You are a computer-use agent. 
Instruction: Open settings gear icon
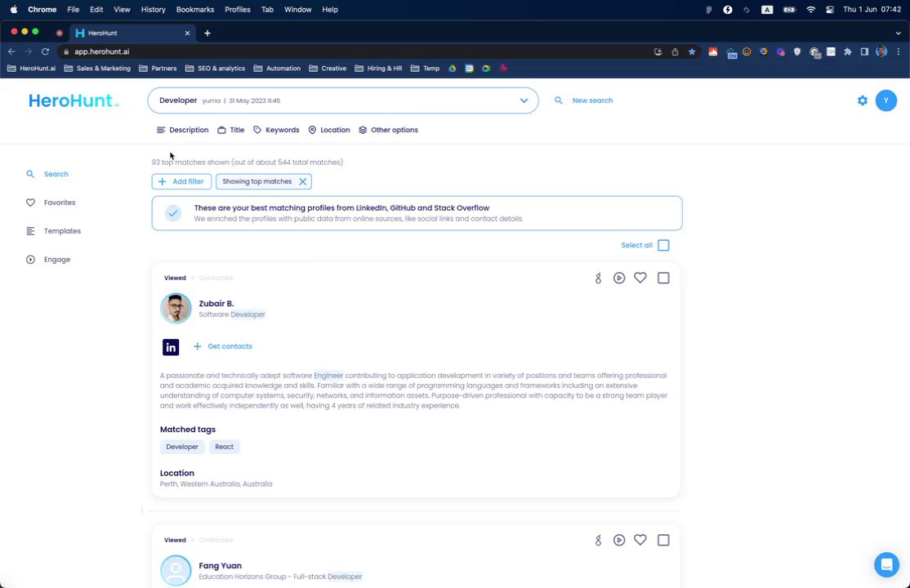click(x=863, y=100)
